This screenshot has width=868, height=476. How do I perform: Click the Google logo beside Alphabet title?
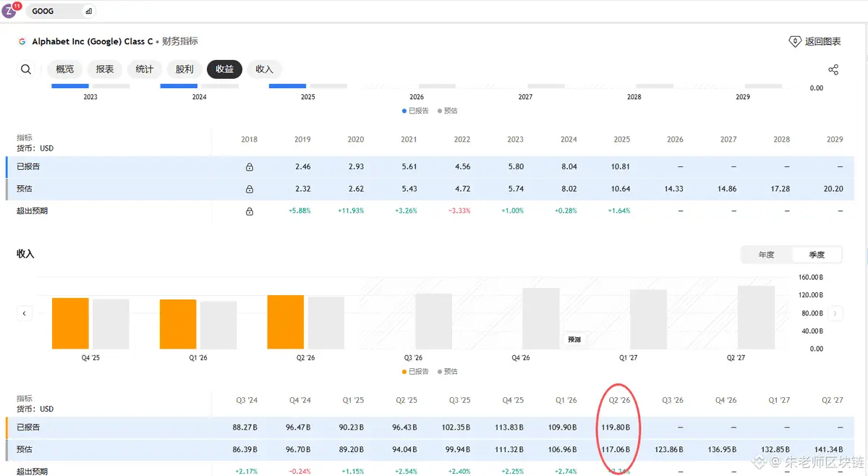(x=22, y=42)
